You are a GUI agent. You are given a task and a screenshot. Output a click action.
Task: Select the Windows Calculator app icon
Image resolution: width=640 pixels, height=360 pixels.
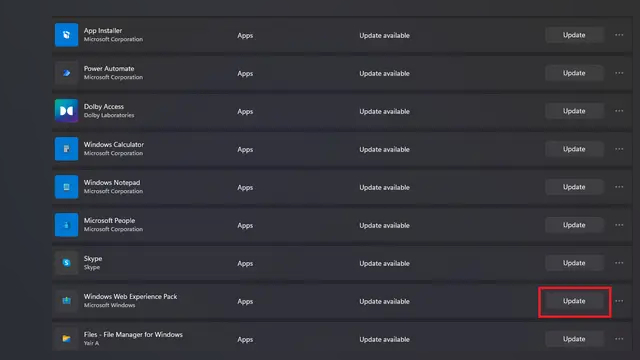click(67, 149)
